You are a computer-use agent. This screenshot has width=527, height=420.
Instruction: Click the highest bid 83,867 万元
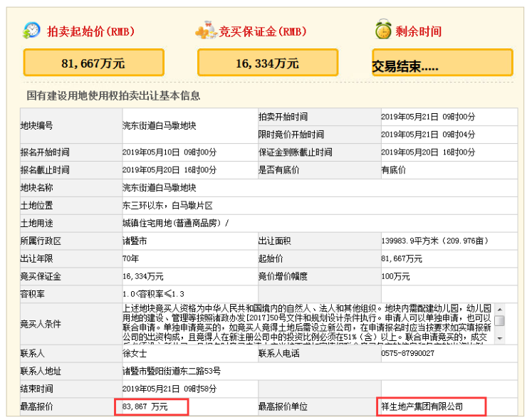[145, 407]
